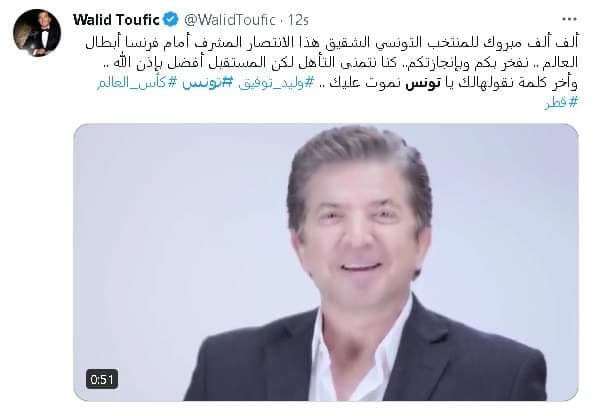The height and width of the screenshot is (416, 595).
Task: Click the tweet line mentioning نفخر بكم وبإنجازاتكم
Action: 340,62
